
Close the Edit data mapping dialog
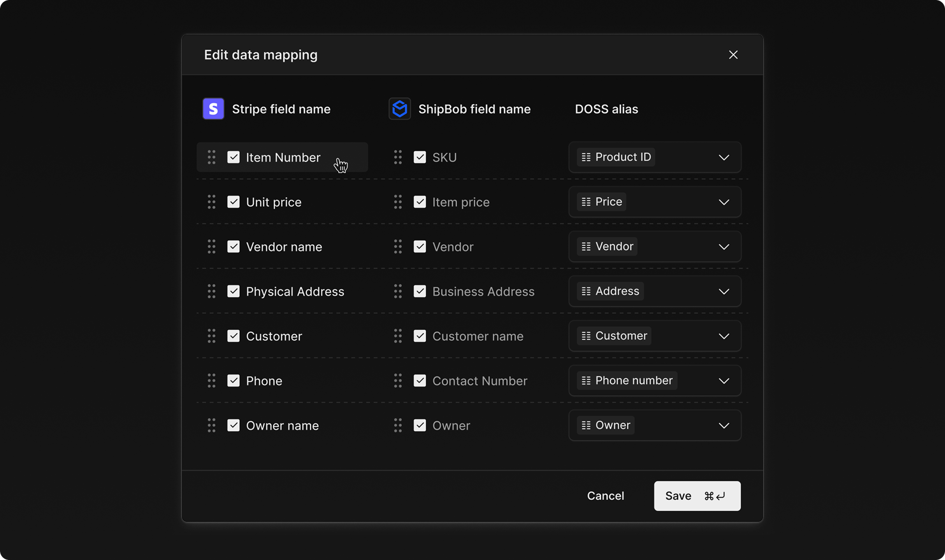point(733,55)
